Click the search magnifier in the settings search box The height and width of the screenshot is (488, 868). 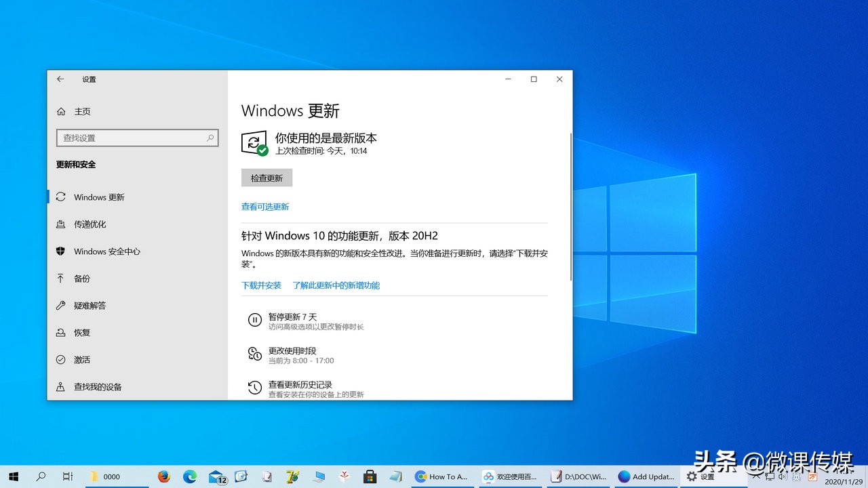tap(210, 138)
